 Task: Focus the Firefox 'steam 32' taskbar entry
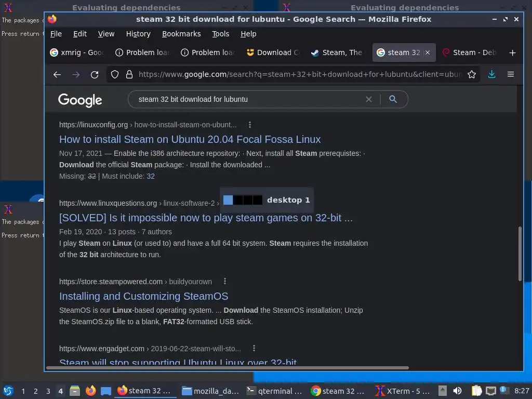[146, 391]
